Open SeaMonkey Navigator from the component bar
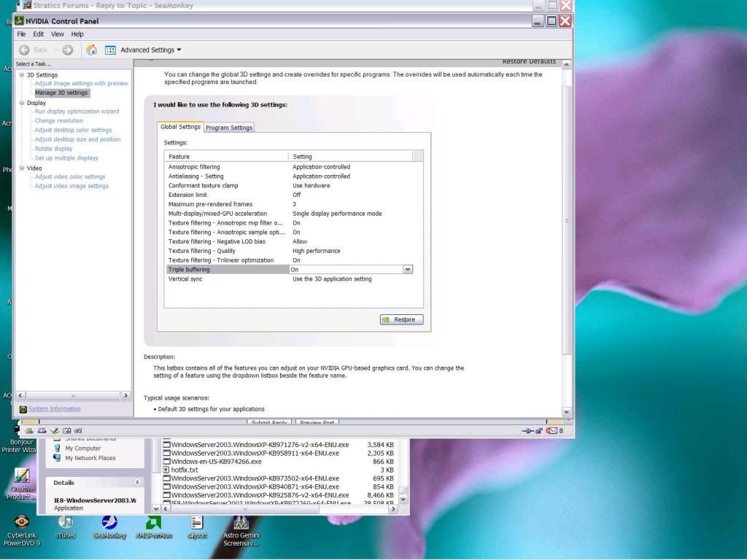Screen dimensions: 747x560 coord(29,431)
